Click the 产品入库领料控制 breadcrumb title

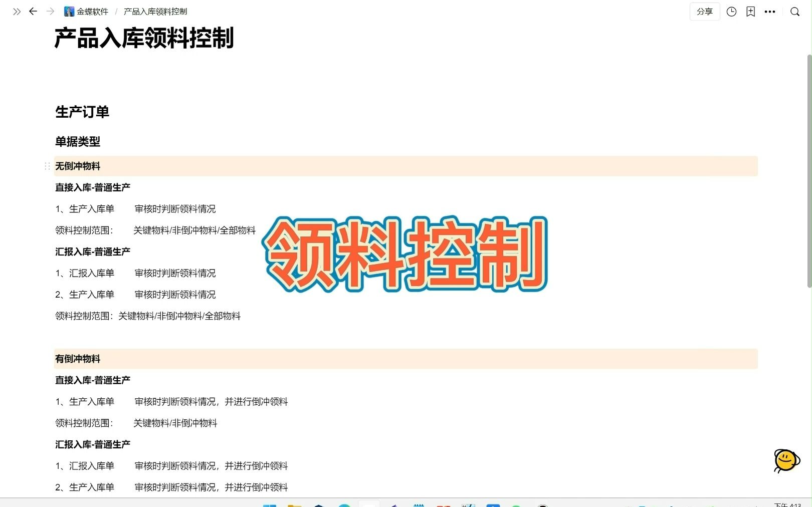click(155, 12)
